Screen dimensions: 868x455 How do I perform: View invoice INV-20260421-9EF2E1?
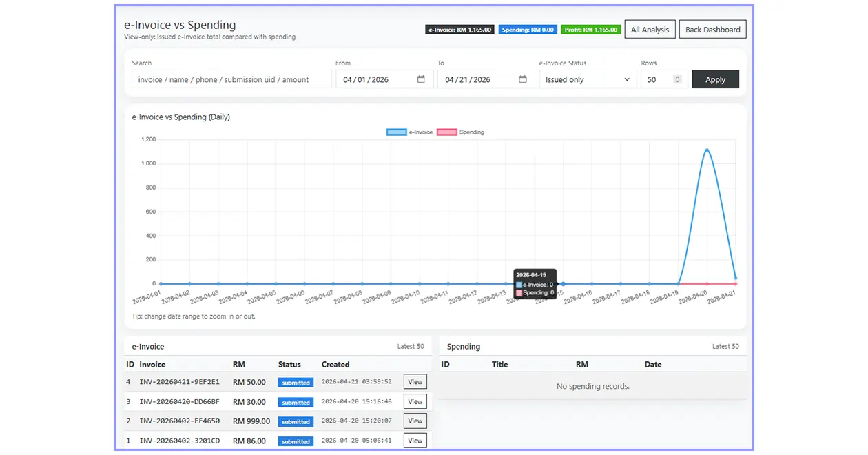415,381
